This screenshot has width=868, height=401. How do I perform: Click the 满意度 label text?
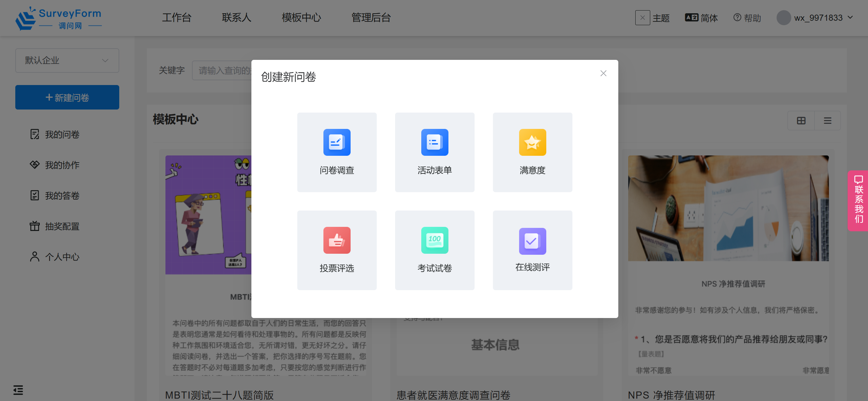tap(532, 170)
